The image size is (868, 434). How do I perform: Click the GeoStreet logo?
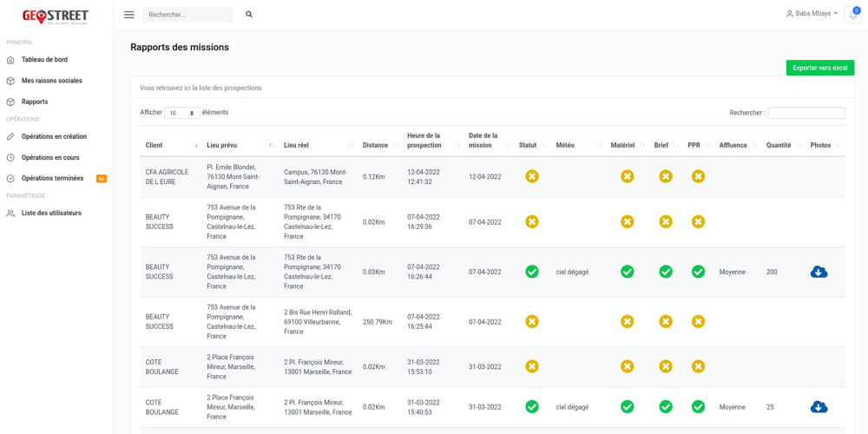(x=56, y=16)
